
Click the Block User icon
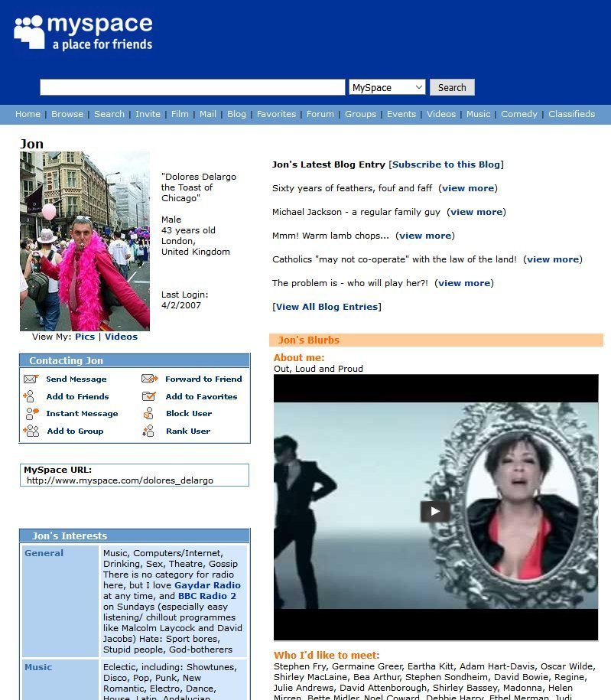[x=148, y=413]
